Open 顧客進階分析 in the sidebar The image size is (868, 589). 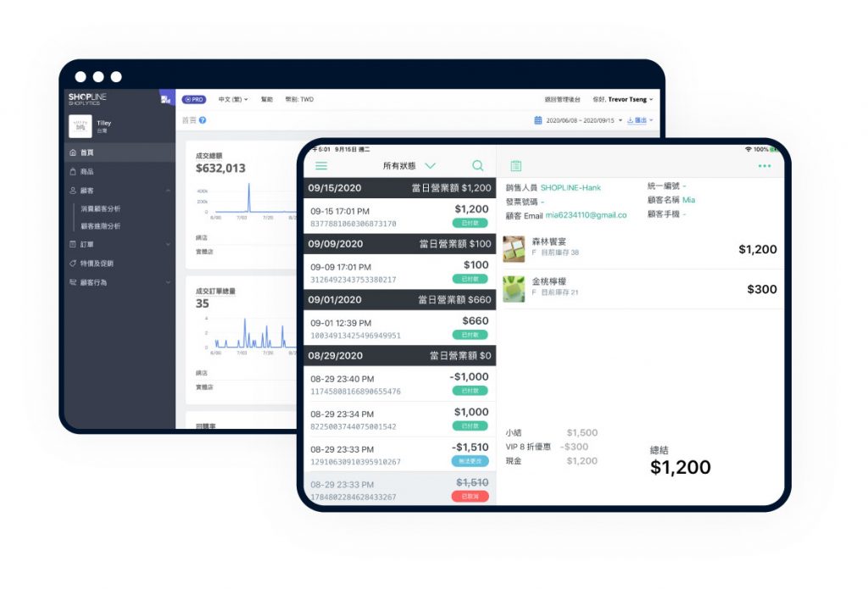pyautogui.click(x=101, y=226)
